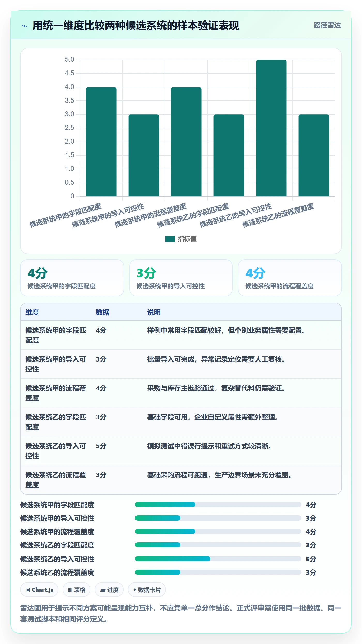Click the 数据 column header
The width and height of the screenshot is (362, 644).
[x=103, y=312]
